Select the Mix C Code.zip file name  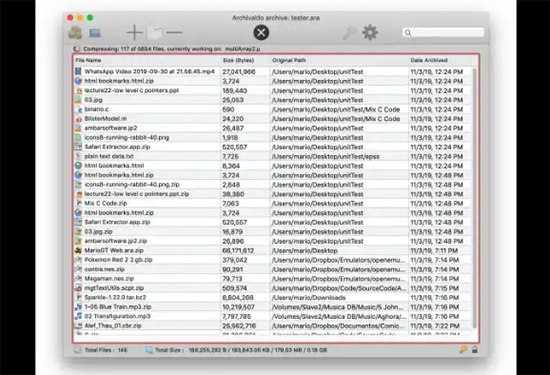pyautogui.click(x=106, y=203)
